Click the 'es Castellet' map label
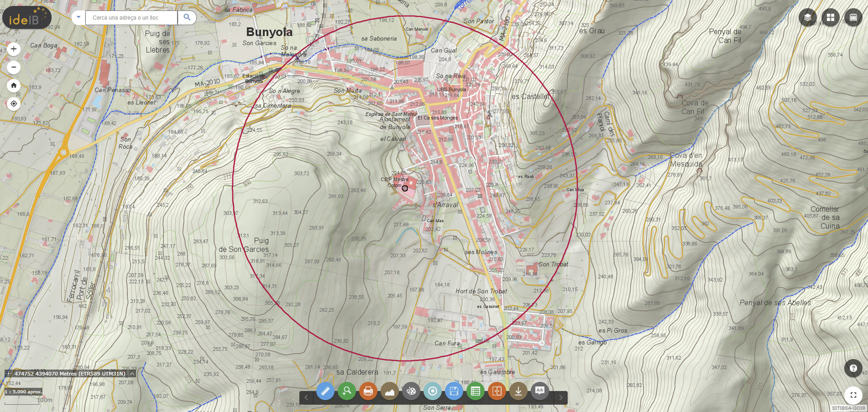Screen dimensions: 868x412 click(x=531, y=96)
